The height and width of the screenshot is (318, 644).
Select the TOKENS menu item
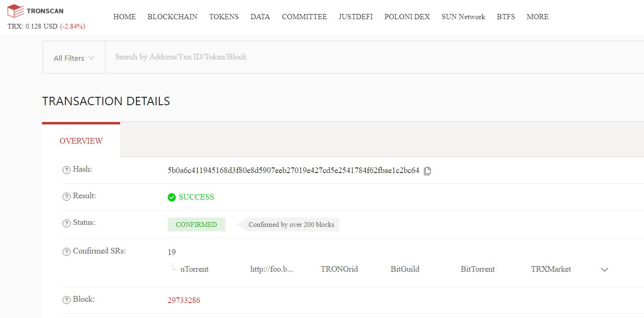[x=224, y=16]
